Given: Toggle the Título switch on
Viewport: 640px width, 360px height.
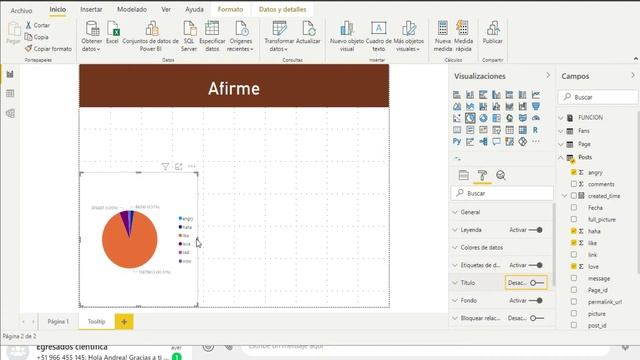Looking at the screenshot, I should [537, 283].
